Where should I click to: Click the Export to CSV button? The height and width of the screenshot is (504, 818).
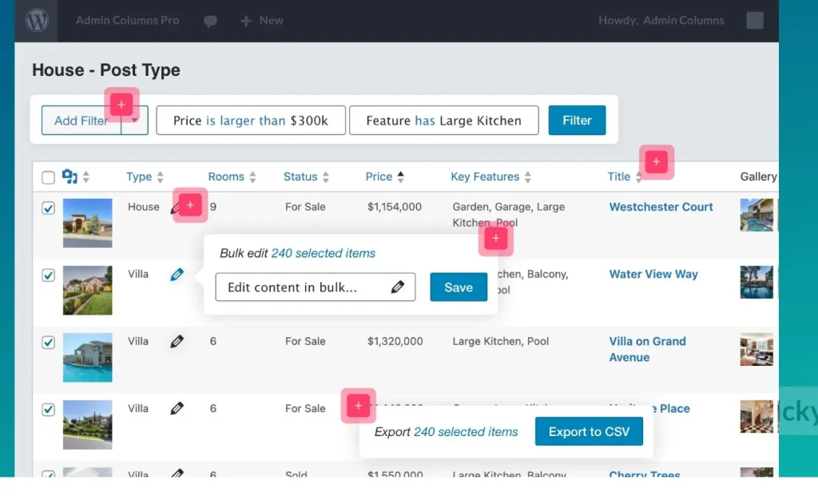click(588, 432)
